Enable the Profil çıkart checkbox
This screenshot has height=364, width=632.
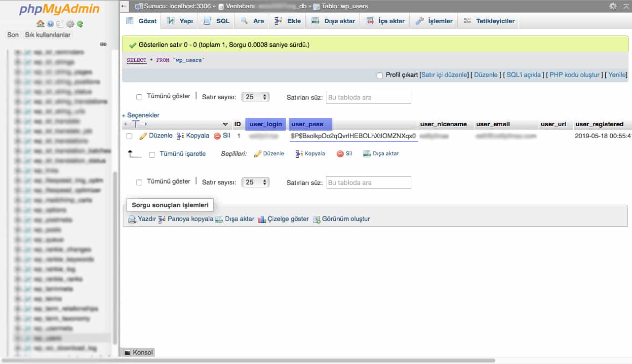point(380,75)
